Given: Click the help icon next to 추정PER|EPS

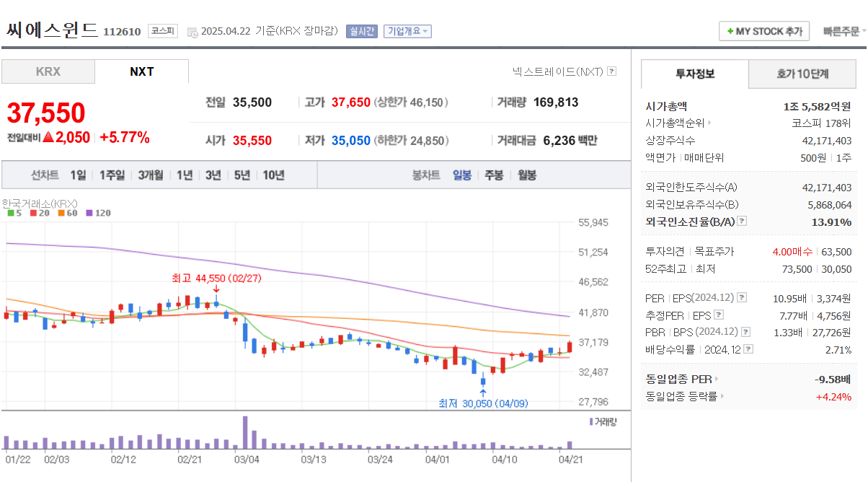Looking at the screenshot, I should click(x=719, y=314).
